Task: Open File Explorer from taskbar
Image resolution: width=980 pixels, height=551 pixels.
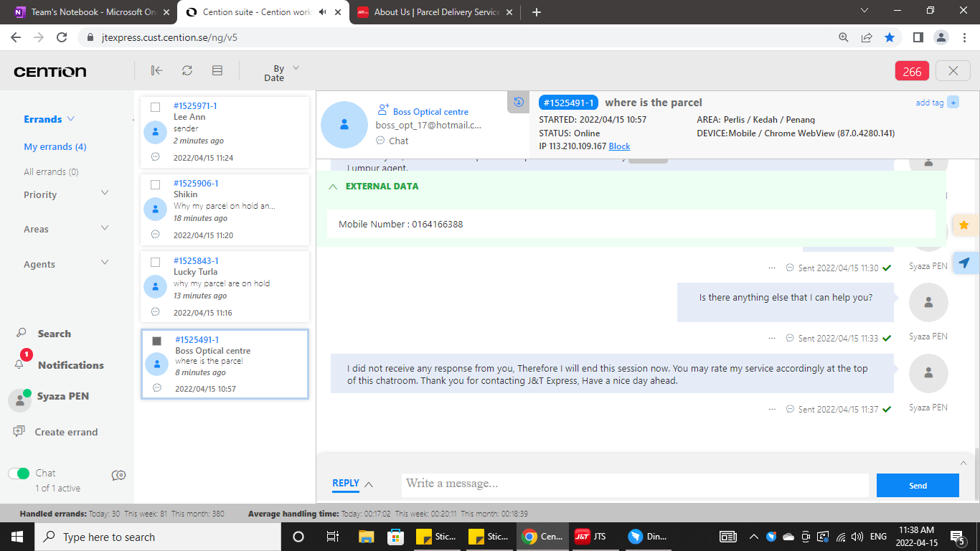Action: (x=367, y=537)
